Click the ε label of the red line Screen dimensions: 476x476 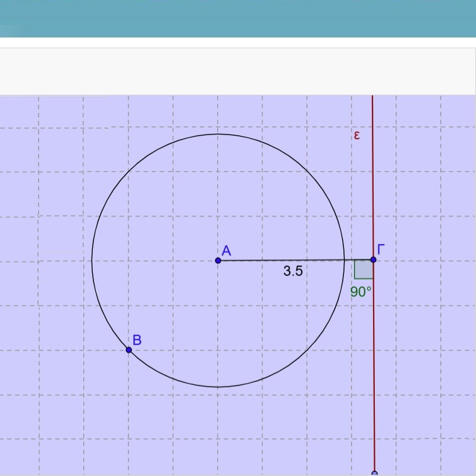356,136
